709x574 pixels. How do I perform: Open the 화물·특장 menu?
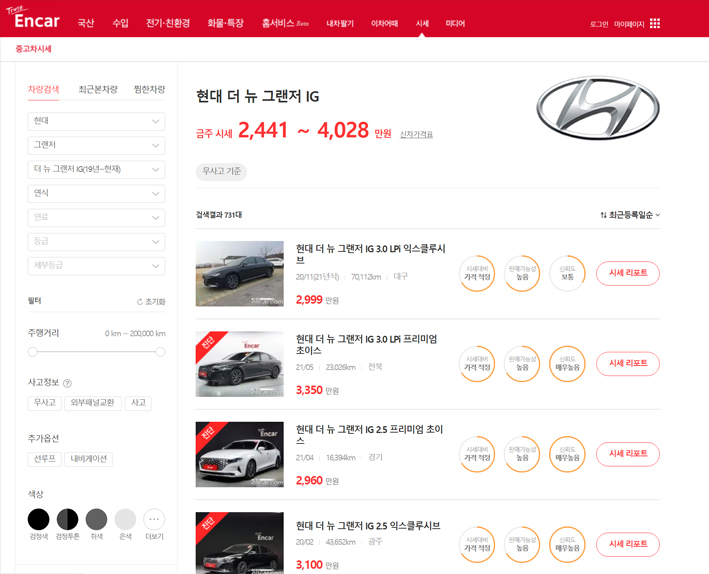pos(225,23)
